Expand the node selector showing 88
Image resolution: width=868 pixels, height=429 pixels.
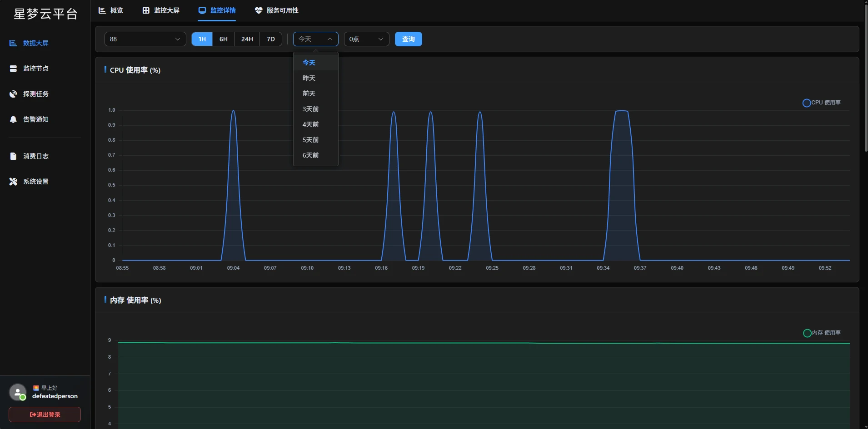[145, 39]
